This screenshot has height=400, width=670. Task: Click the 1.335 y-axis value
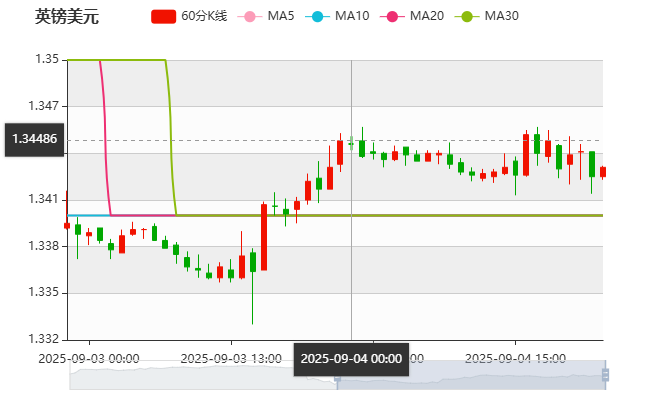click(x=44, y=292)
